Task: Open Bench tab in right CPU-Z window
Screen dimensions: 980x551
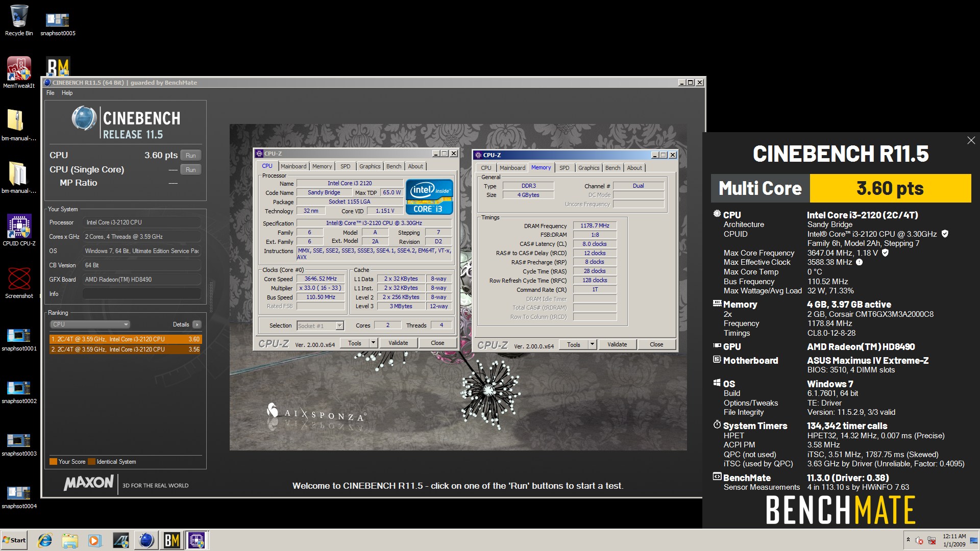Action: (612, 168)
